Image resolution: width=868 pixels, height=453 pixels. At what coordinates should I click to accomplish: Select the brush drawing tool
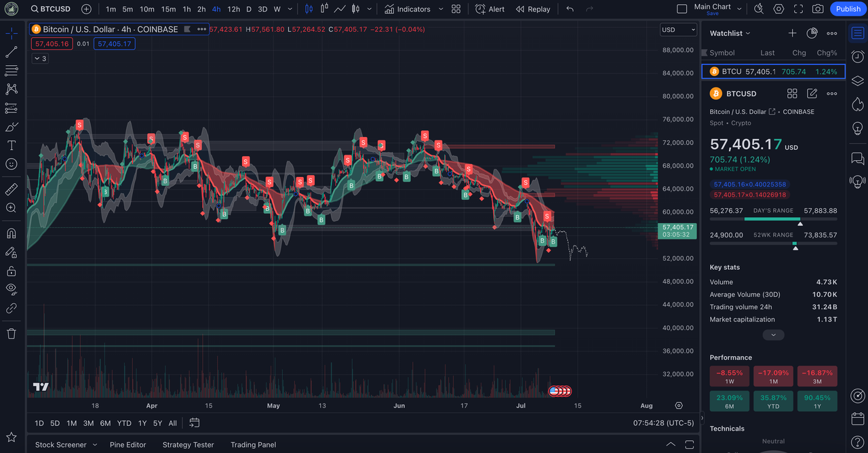tap(12, 127)
